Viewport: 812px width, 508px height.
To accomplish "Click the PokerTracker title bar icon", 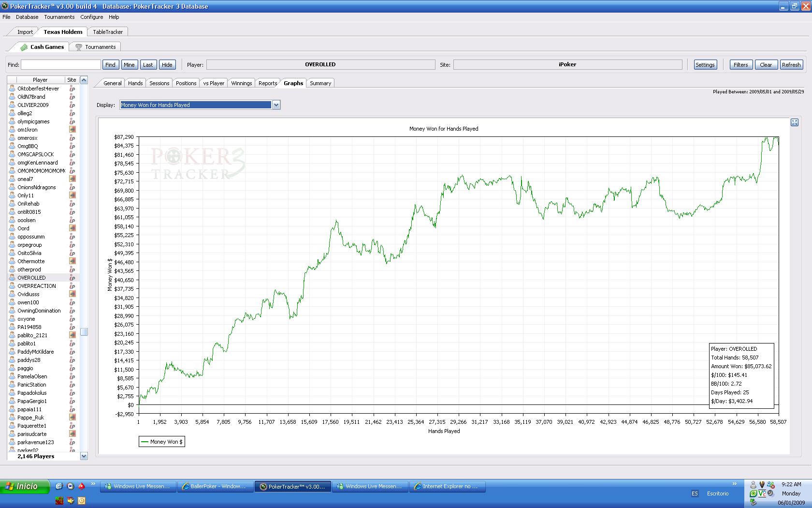I will click(x=5, y=6).
